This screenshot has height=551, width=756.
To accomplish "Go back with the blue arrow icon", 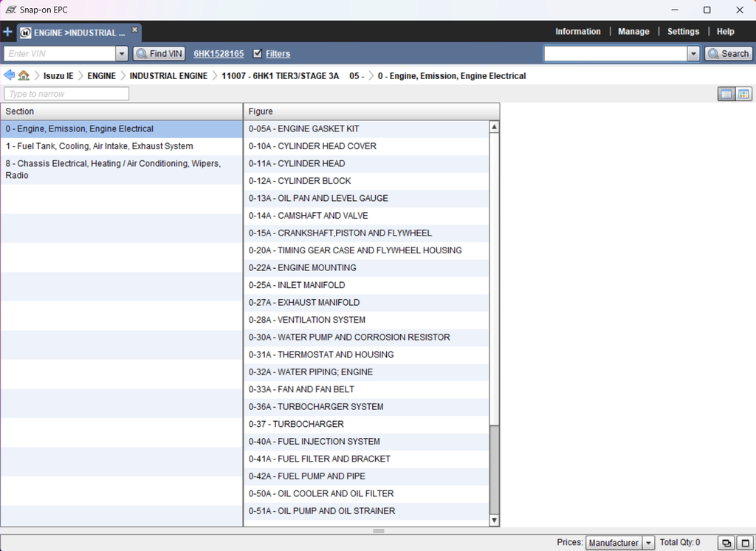I will coord(9,75).
